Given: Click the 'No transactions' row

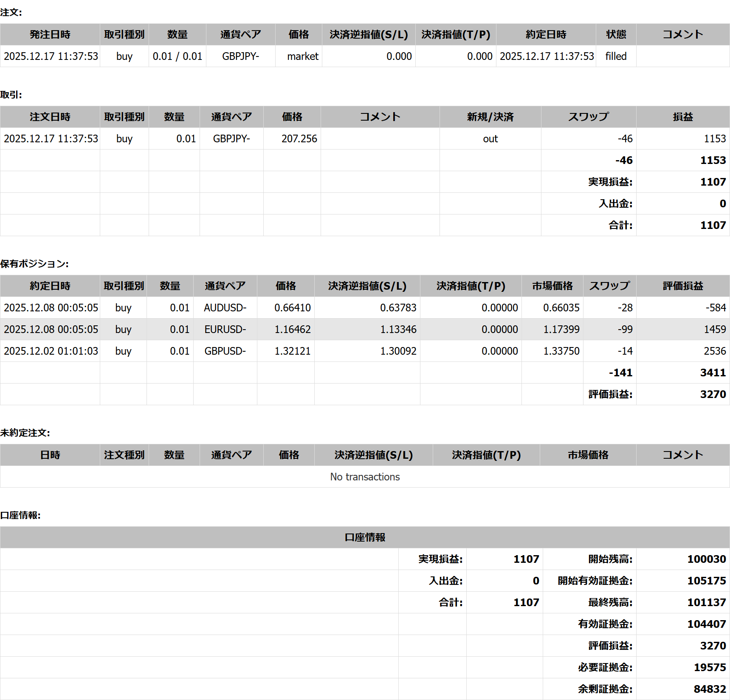Looking at the screenshot, I should point(365,477).
